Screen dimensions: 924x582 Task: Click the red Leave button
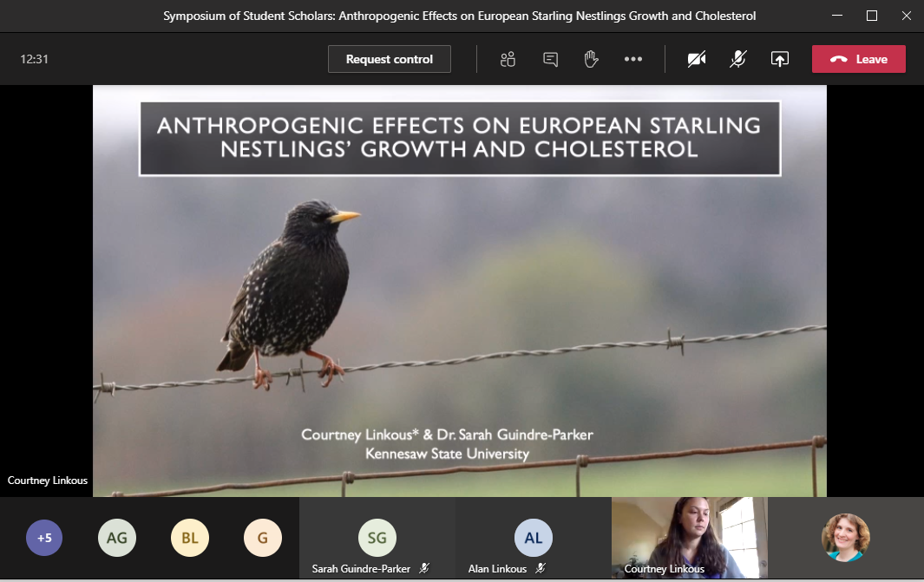858,59
